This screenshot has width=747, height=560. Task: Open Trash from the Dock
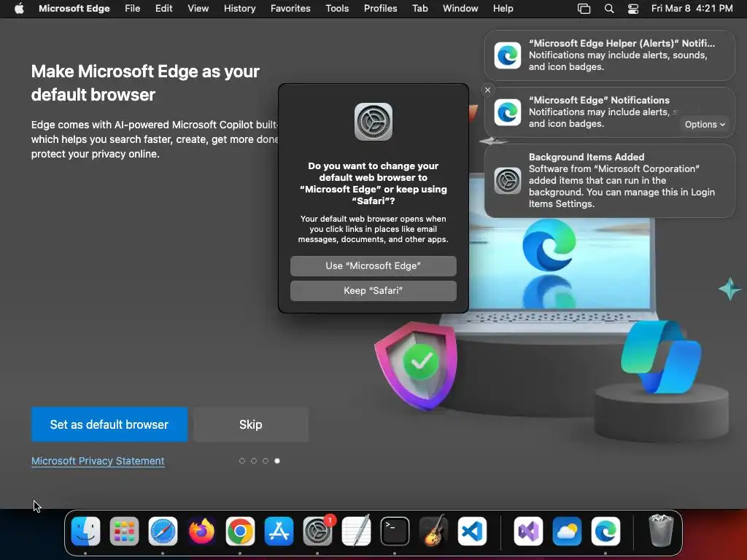661,530
